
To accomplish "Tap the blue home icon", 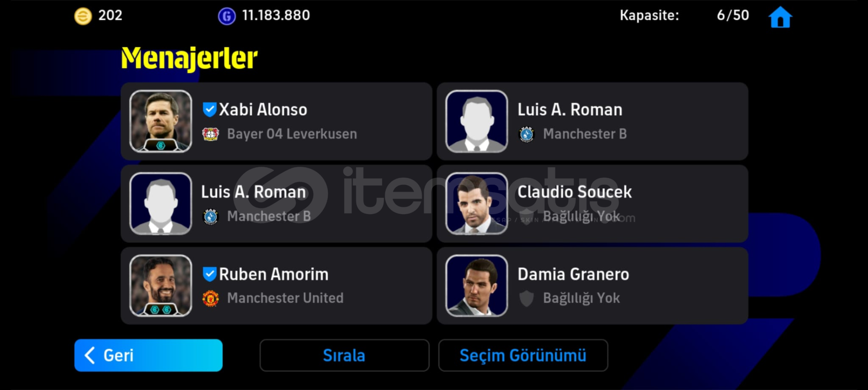I will tap(780, 17).
